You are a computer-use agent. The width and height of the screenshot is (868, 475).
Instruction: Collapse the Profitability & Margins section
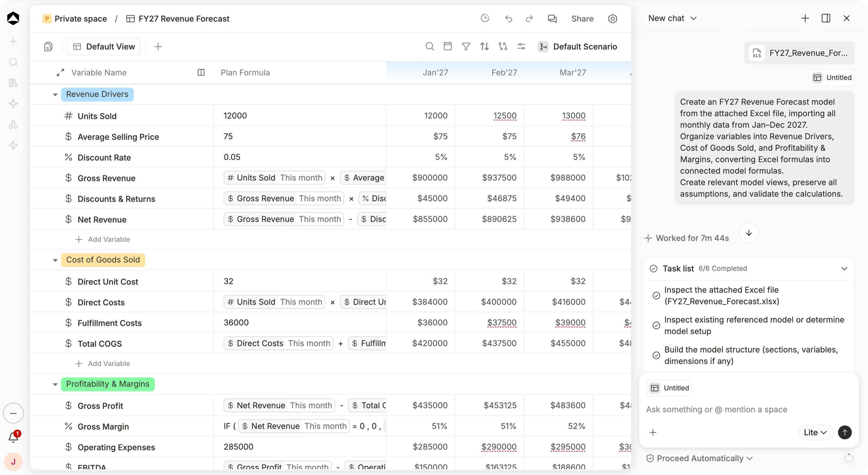pos(55,384)
